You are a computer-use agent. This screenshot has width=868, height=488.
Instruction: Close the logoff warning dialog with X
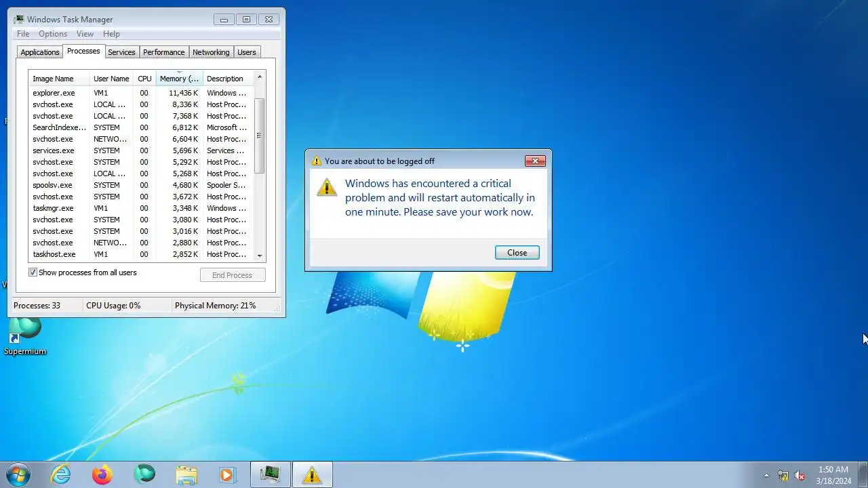click(x=535, y=161)
